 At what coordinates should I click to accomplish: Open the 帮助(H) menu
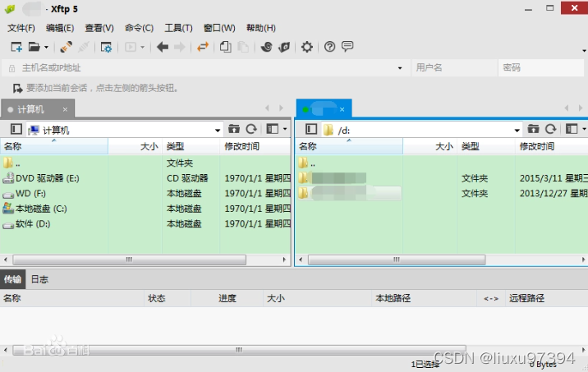coord(261,28)
